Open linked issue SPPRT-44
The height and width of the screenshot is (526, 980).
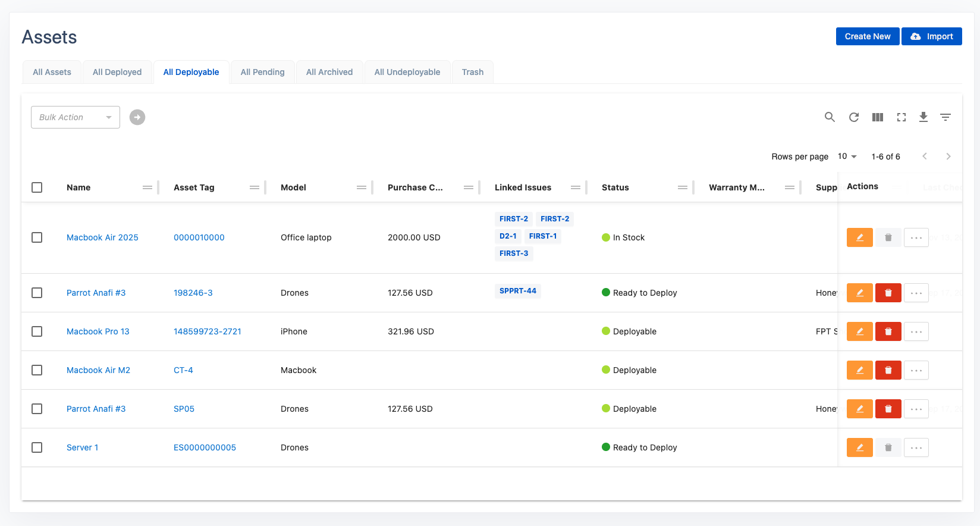pos(517,291)
